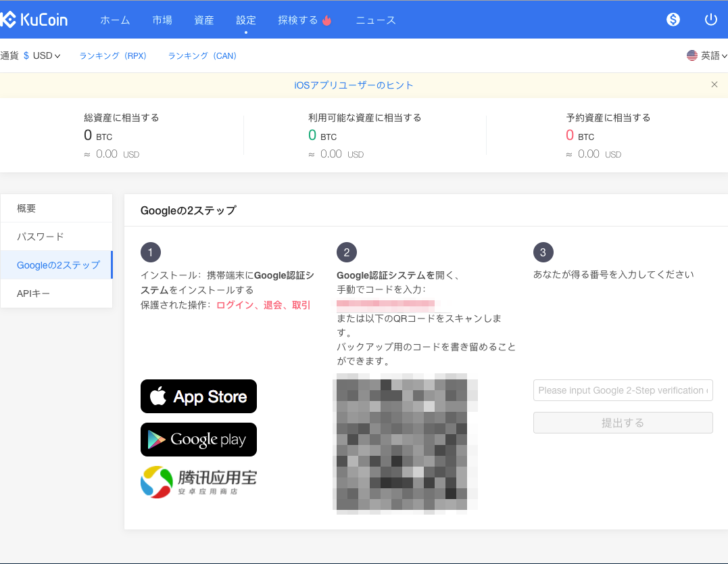Click the 提出する submit button

click(x=623, y=423)
